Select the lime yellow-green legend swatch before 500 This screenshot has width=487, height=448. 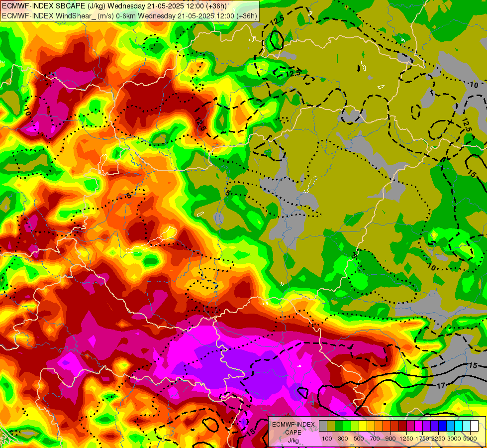coord(355,426)
